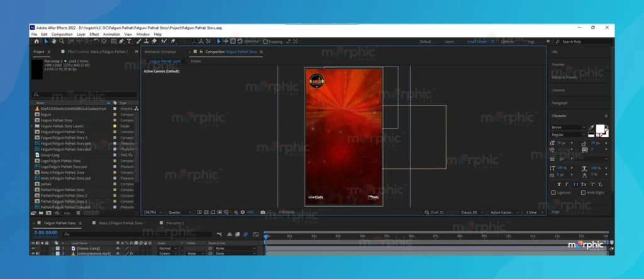644x279 pixels.
Task: Select the Pen tool
Action: click(121, 41)
